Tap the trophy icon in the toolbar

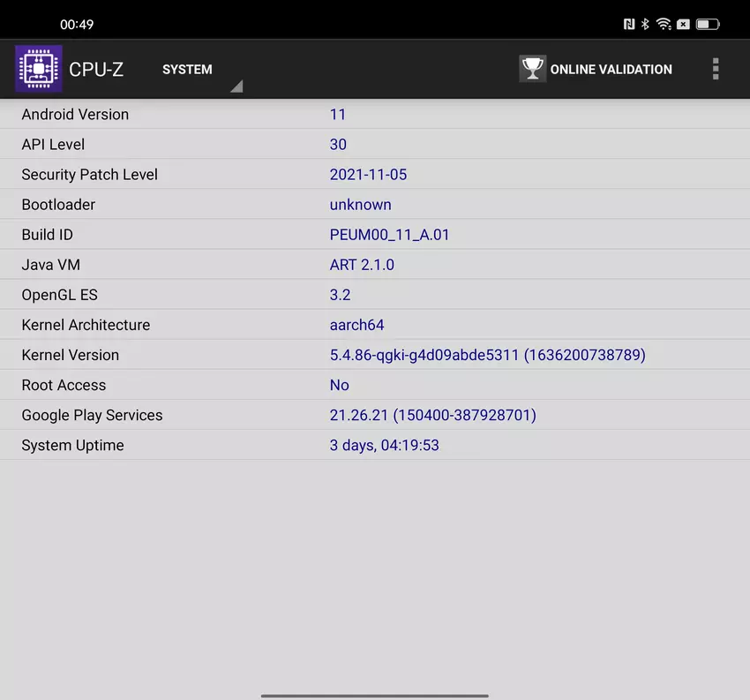[x=532, y=69]
